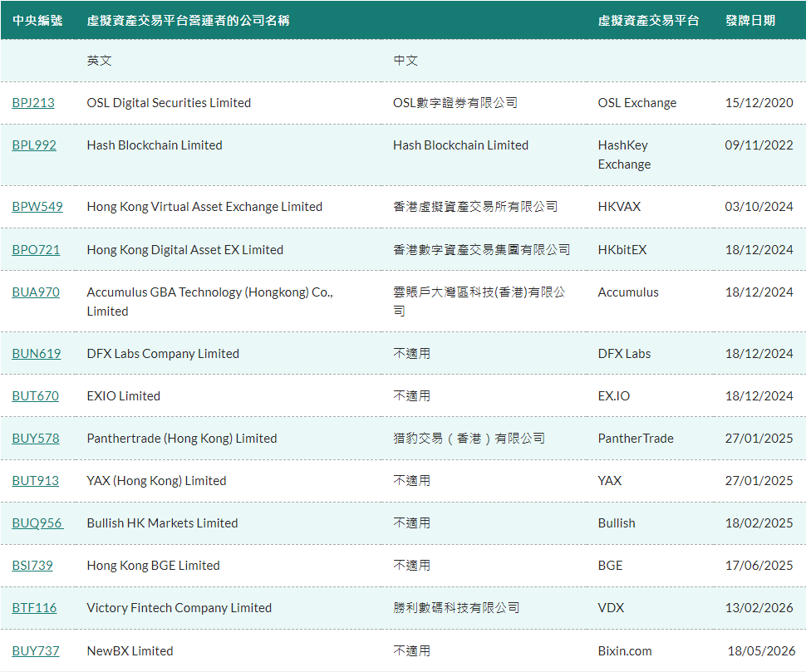The height and width of the screenshot is (672, 806).
Task: Click the HashKey Exchange platform cell
Action: click(624, 155)
